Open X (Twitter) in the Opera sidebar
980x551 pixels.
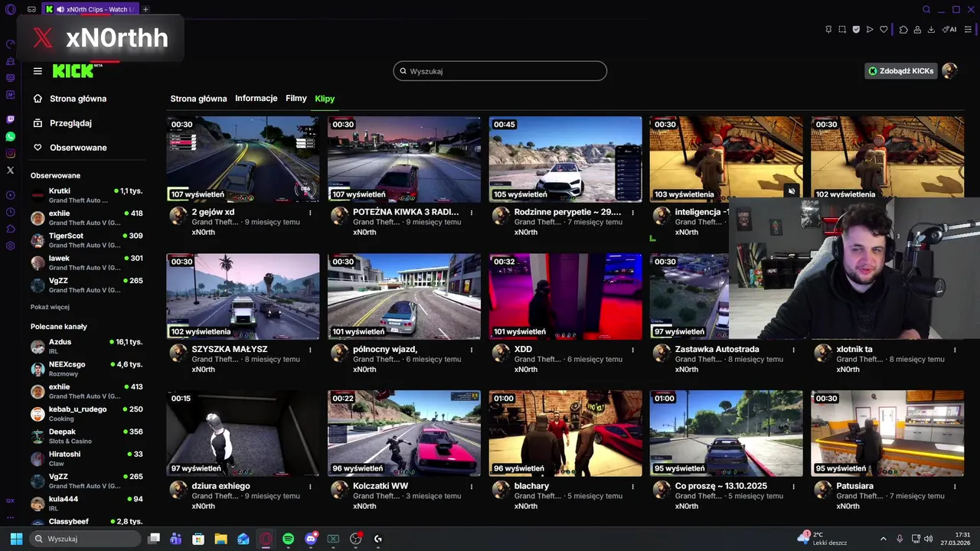pos(10,170)
